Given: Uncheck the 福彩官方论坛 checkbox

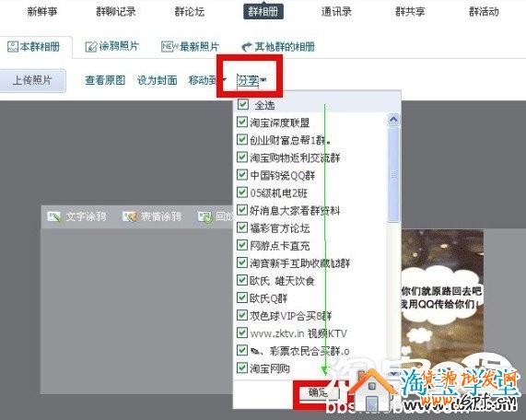Looking at the screenshot, I should [x=242, y=227].
